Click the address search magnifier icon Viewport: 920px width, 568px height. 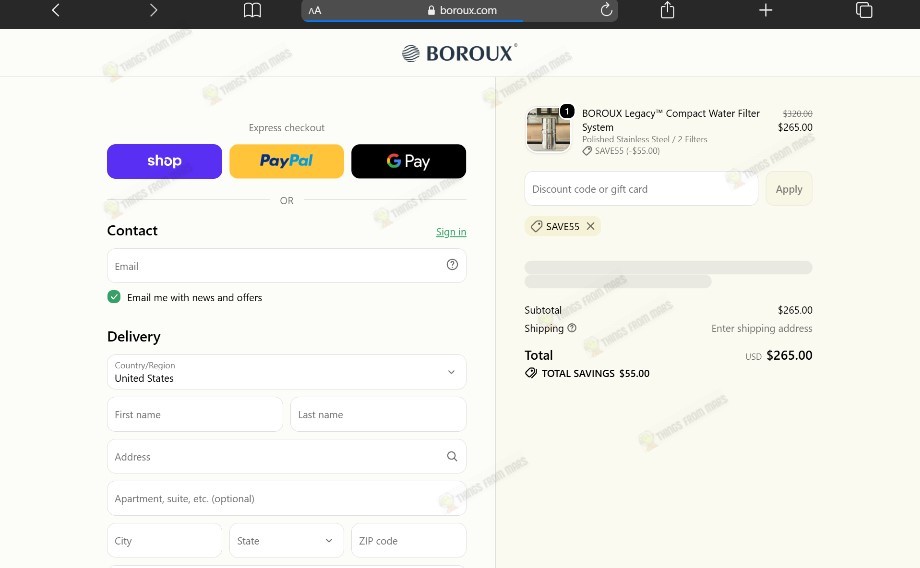tap(452, 456)
